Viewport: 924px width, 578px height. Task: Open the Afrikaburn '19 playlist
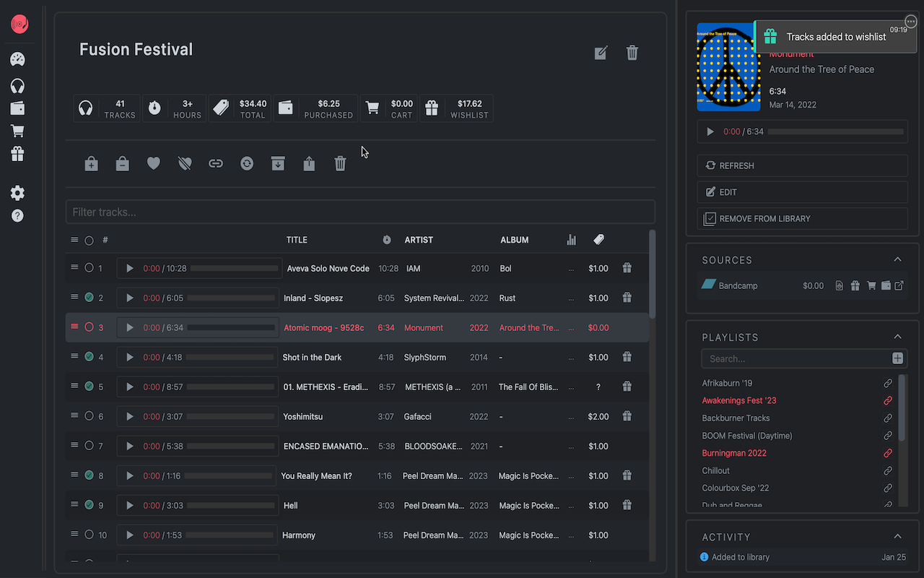727,383
